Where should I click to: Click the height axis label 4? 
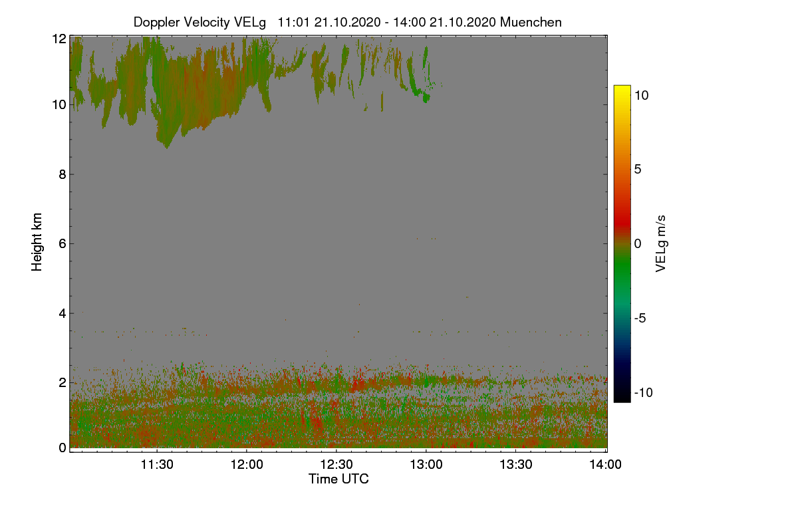click(63, 313)
